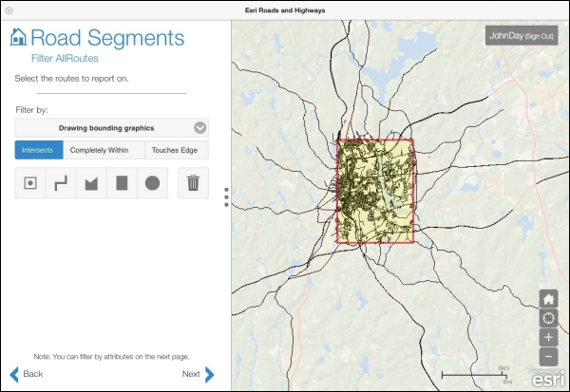Click the locate me map button
The width and height of the screenshot is (570, 392).
[x=549, y=318]
